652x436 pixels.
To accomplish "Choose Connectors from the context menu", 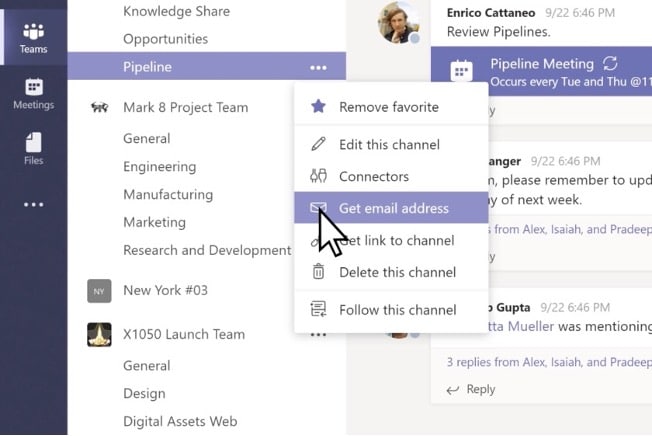I will [x=391, y=176].
